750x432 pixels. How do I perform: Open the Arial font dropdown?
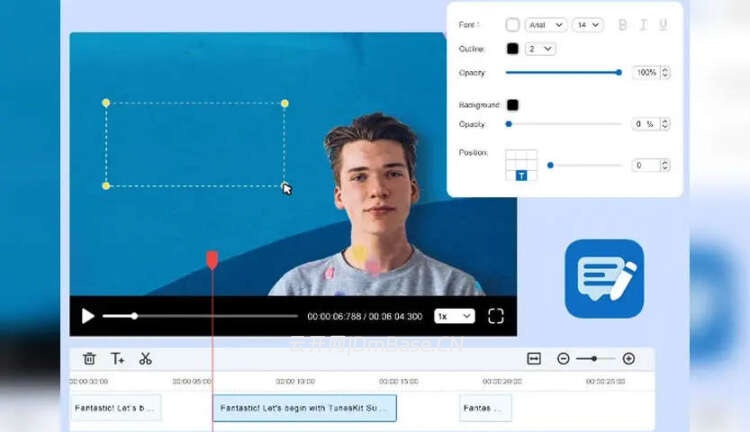point(546,25)
